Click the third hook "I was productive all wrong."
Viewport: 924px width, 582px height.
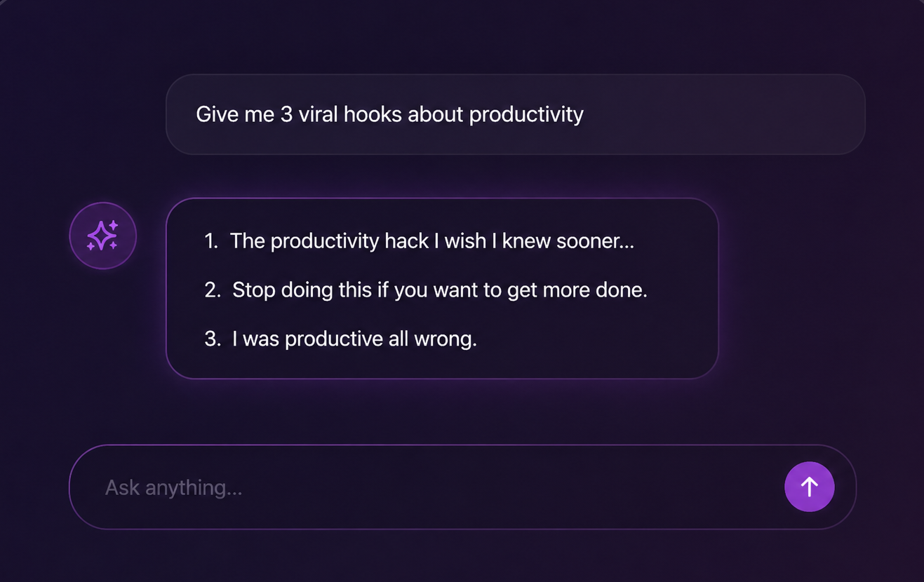pyautogui.click(x=354, y=339)
